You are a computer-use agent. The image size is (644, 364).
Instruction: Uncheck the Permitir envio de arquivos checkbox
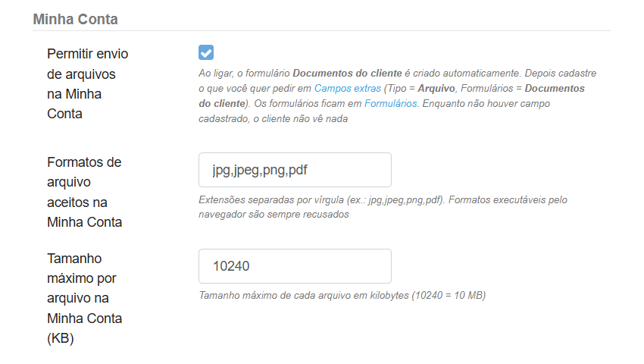click(x=206, y=52)
